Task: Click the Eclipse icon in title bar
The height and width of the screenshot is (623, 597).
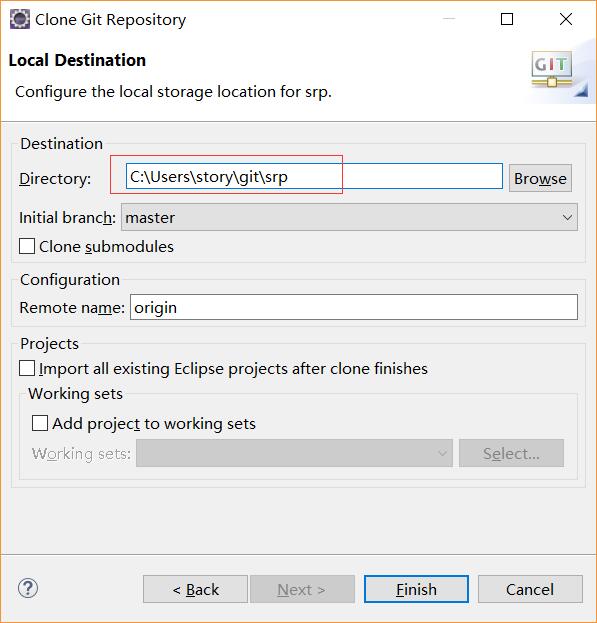Action: [19, 19]
